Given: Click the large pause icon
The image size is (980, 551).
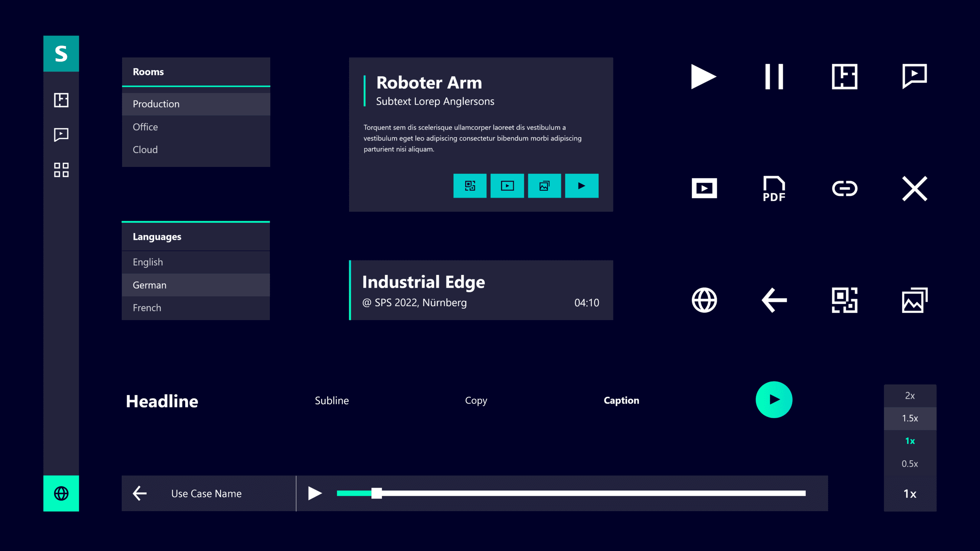Looking at the screenshot, I should click(774, 77).
